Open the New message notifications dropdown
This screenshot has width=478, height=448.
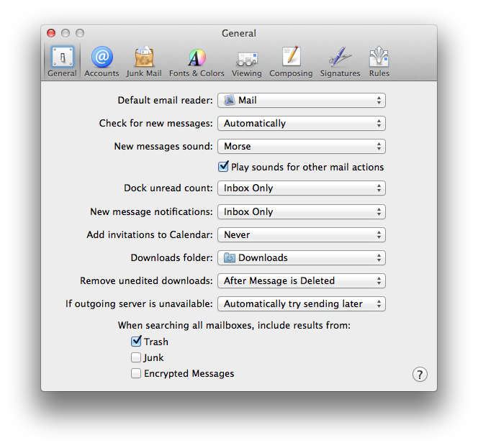pyautogui.click(x=302, y=211)
